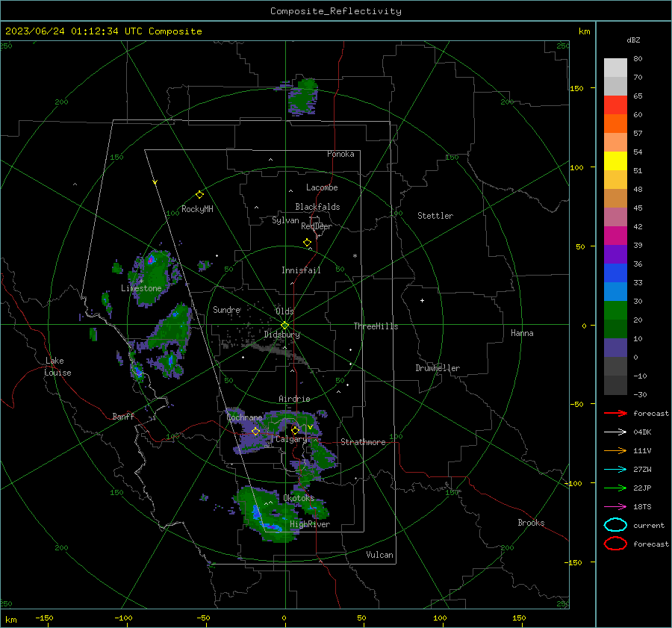The image size is (672, 628).
Task: Click the Didsbury town label
Action: pos(281,335)
